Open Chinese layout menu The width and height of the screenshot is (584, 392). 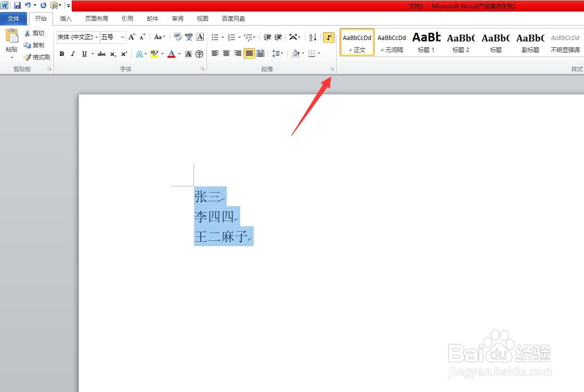[x=295, y=37]
